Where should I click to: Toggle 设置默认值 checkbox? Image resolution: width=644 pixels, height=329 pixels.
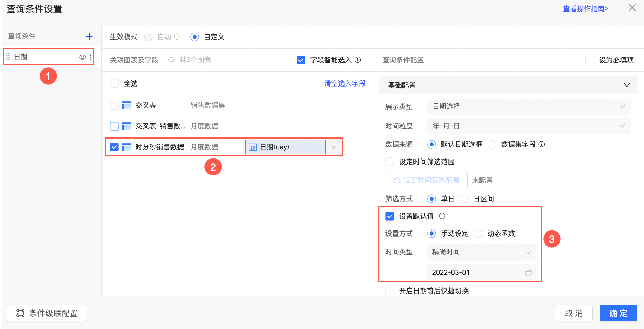(x=390, y=216)
